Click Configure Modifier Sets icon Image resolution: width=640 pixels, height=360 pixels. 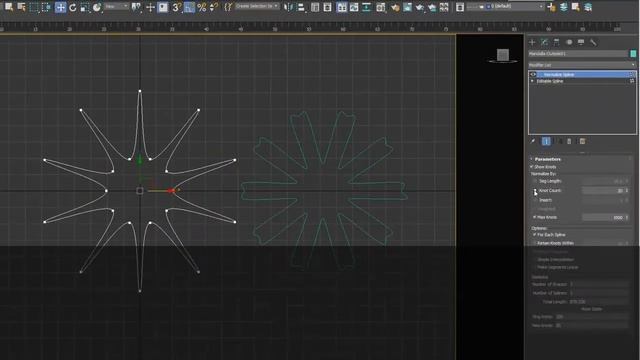[x=582, y=141]
